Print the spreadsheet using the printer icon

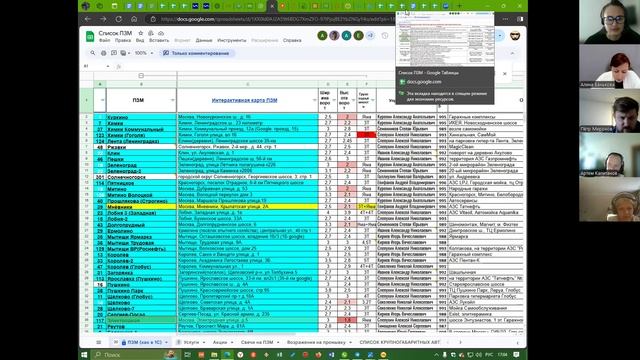(103, 53)
